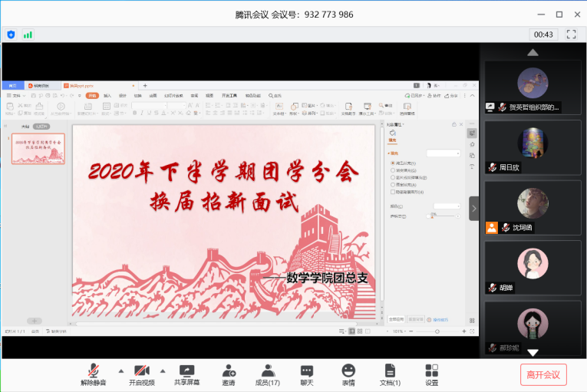This screenshot has height=392, width=587.
Task: Click the green network signal status icon
Action: point(28,35)
